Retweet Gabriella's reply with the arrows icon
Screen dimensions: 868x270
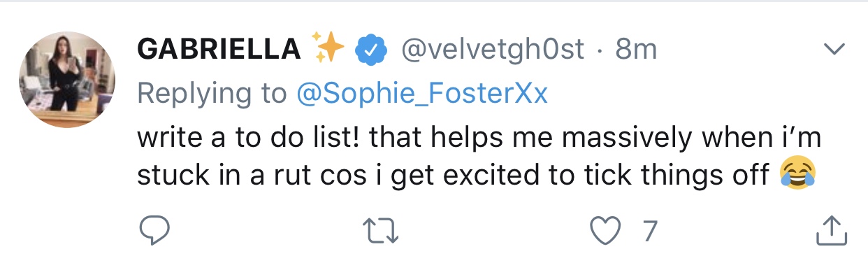click(x=382, y=231)
